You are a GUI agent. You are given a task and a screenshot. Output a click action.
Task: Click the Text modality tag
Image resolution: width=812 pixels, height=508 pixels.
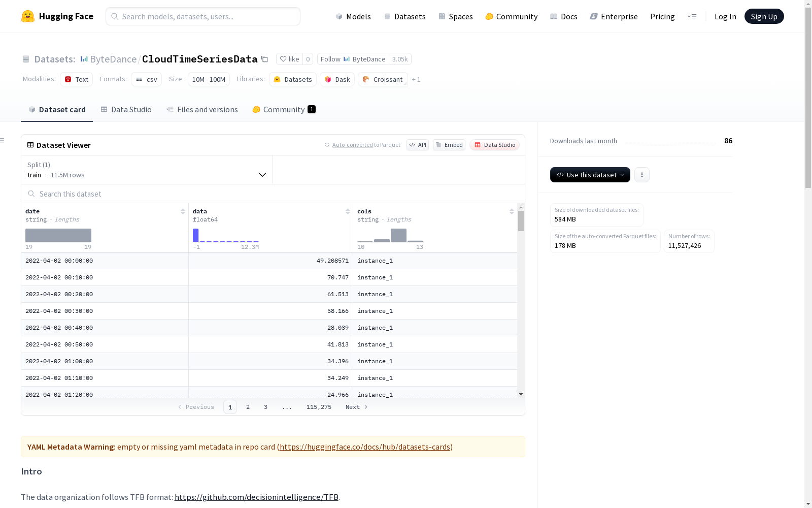tap(77, 79)
